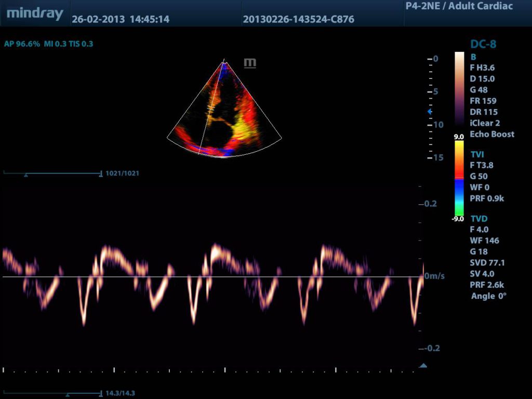The image size is (532, 399).
Task: Click the Echo Boost setting
Action: tap(491, 134)
